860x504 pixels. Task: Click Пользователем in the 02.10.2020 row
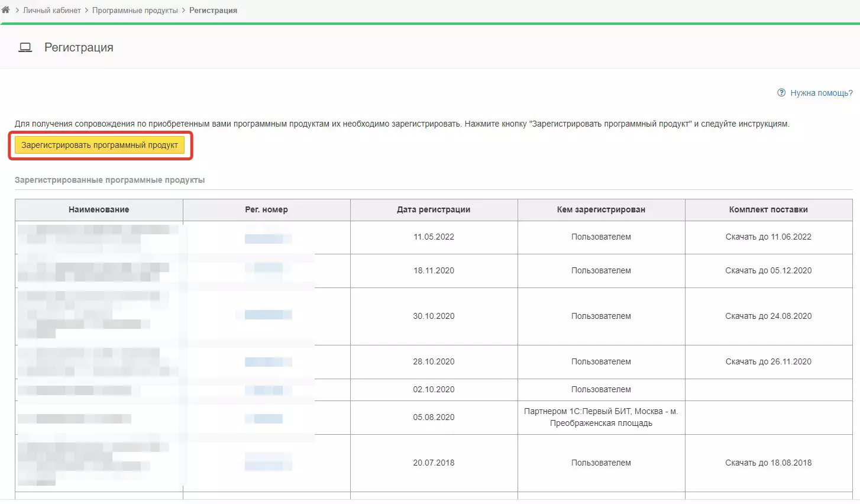(x=601, y=389)
